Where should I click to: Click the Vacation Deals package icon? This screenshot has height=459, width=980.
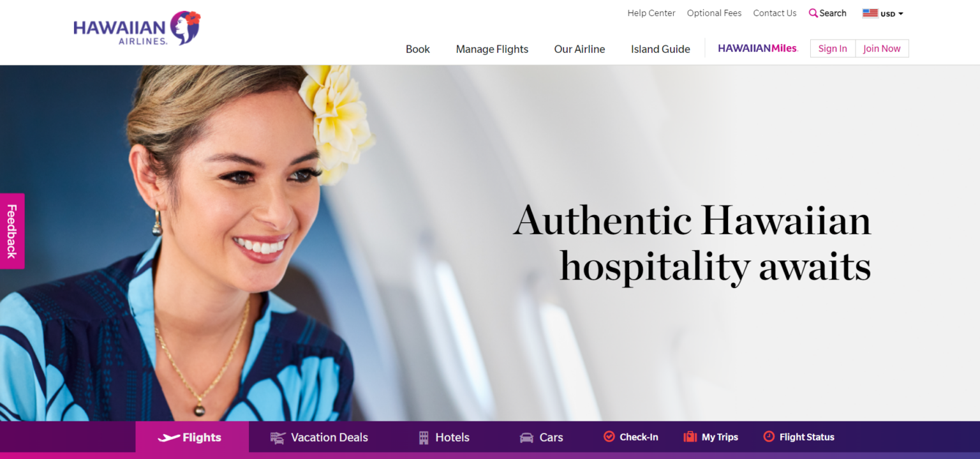[x=278, y=438]
